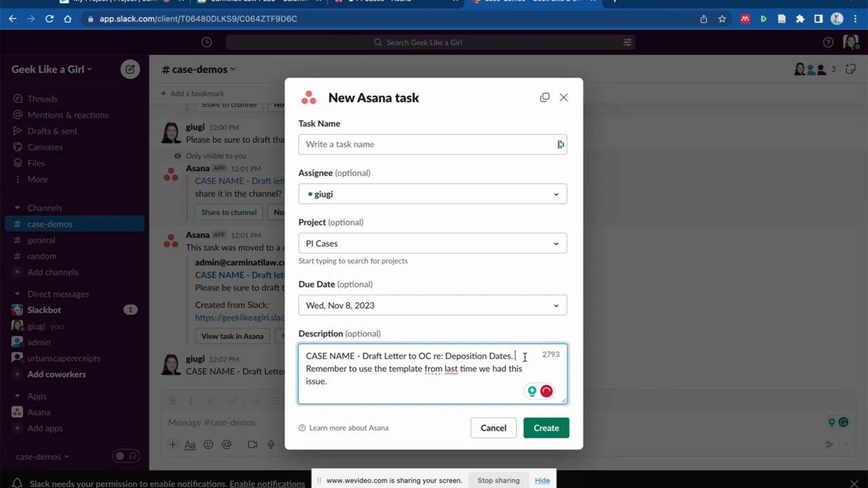Image resolution: width=868 pixels, height=488 pixels.
Task: Click inside the Description text area
Action: [x=433, y=373]
